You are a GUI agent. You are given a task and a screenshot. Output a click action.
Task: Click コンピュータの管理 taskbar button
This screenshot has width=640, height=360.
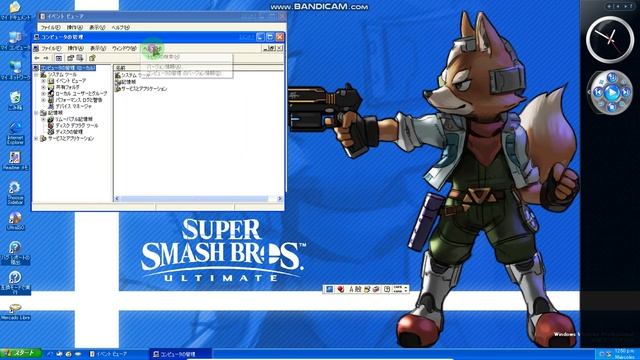180,354
